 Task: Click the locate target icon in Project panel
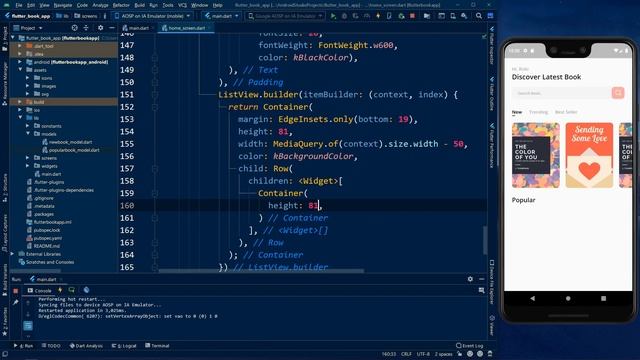(74, 28)
